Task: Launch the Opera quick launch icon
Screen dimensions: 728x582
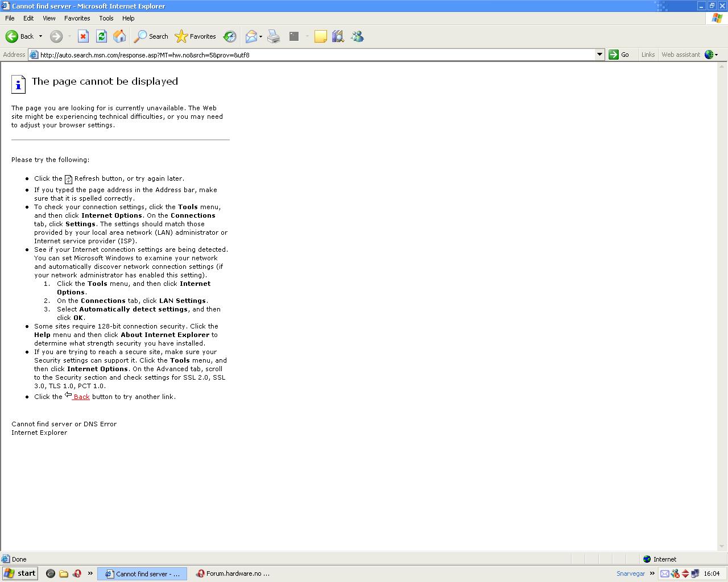Action: (77, 573)
